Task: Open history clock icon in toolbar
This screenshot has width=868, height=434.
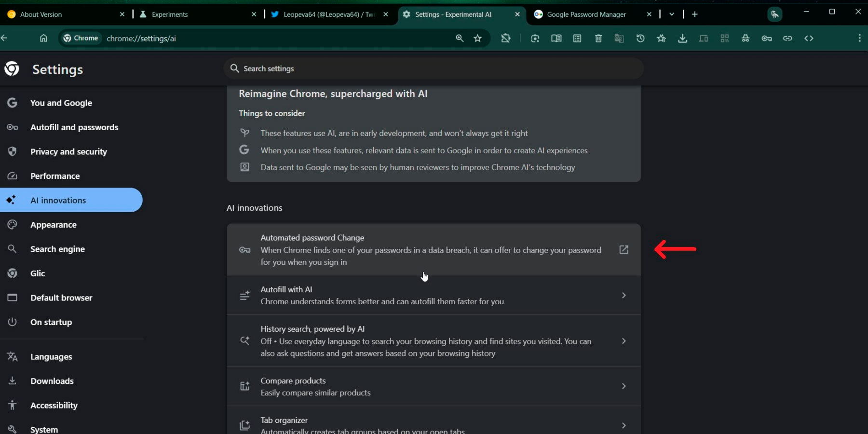Action: click(640, 38)
